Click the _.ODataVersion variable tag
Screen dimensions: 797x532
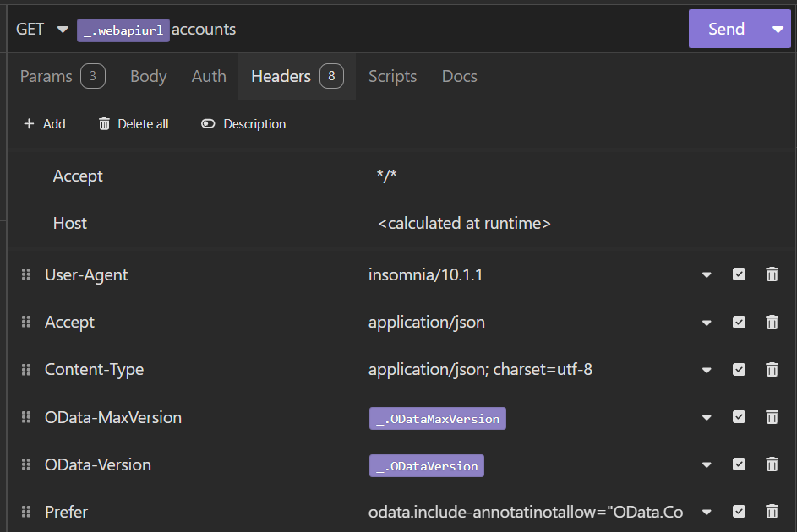tap(427, 465)
